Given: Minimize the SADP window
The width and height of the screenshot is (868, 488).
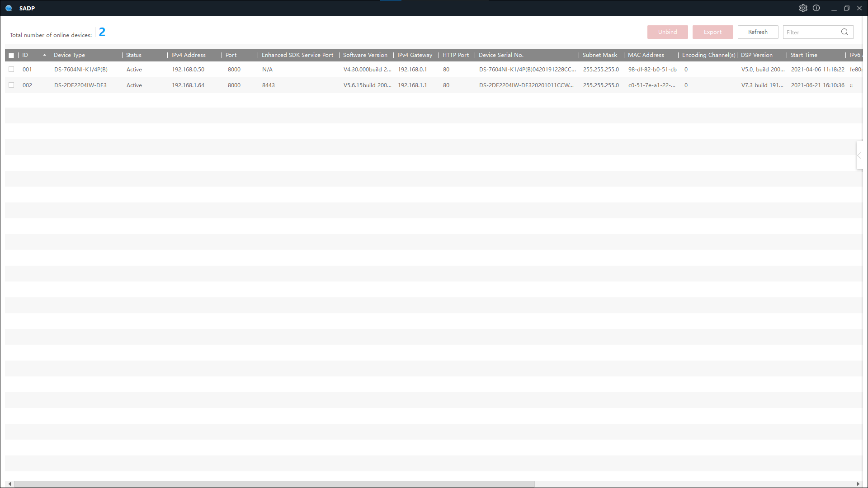Looking at the screenshot, I should [x=834, y=8].
